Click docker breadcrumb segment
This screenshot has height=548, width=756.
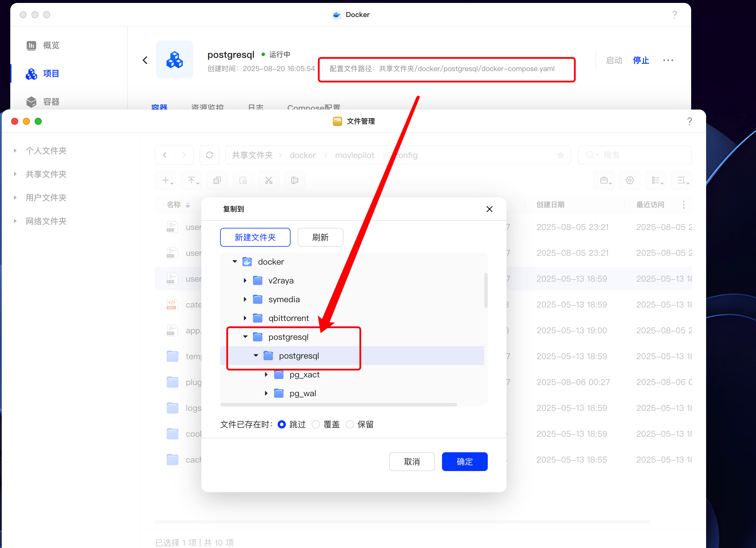tap(302, 155)
